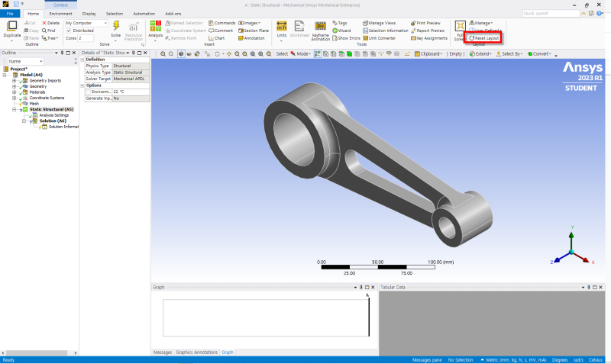This screenshot has height=364, width=611.
Task: Open the Extend selection menu
Action: point(480,54)
